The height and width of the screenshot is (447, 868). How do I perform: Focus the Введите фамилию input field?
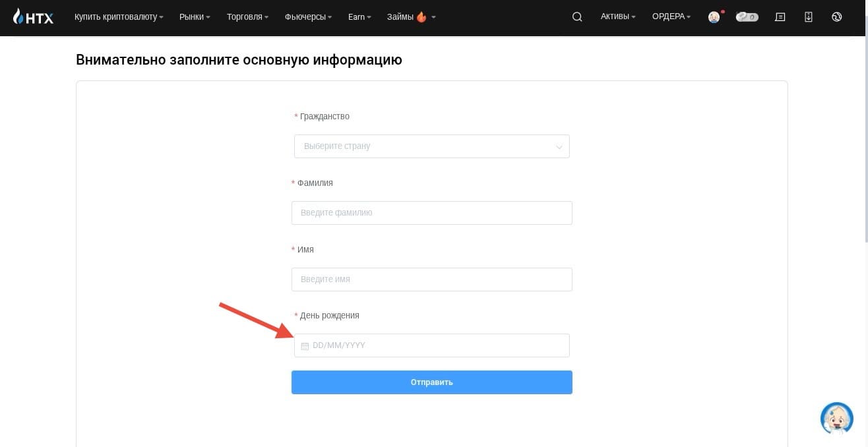[x=432, y=213]
